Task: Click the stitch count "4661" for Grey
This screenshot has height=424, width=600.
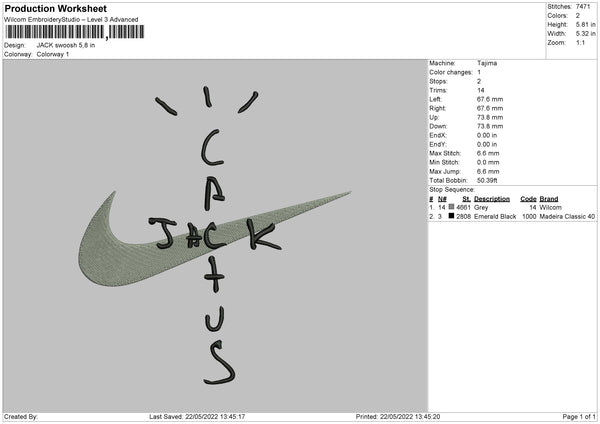Action: tap(463, 207)
